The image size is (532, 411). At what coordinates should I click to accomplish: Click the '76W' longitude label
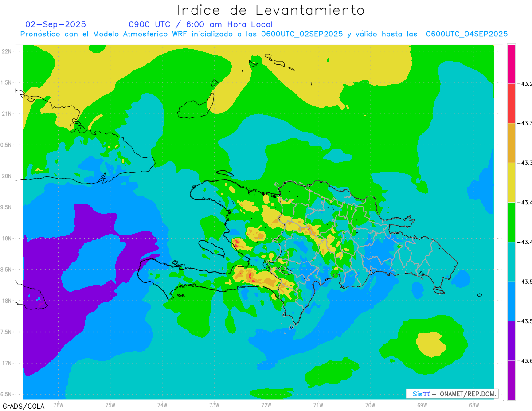pyautogui.click(x=58, y=405)
